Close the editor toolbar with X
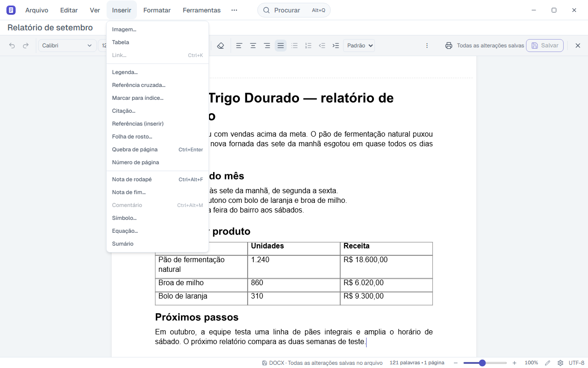This screenshot has height=368, width=588. (578, 46)
